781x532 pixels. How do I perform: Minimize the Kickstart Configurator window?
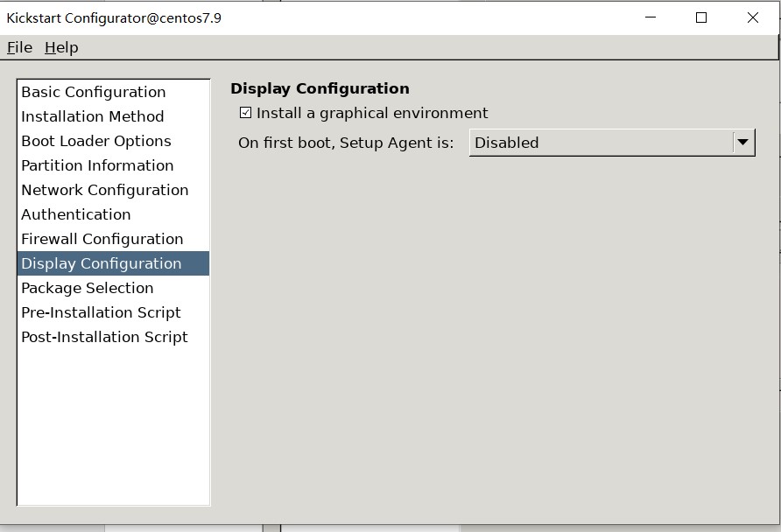650,17
